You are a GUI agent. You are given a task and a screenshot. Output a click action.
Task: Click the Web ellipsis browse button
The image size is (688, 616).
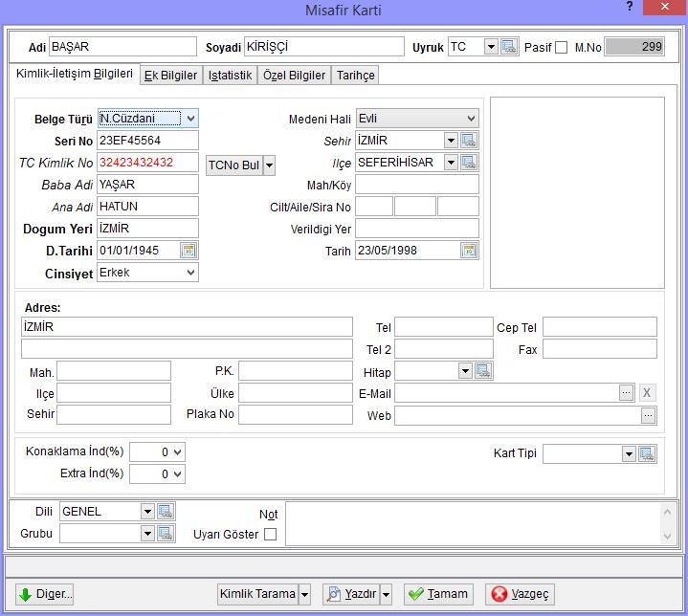pos(648,415)
